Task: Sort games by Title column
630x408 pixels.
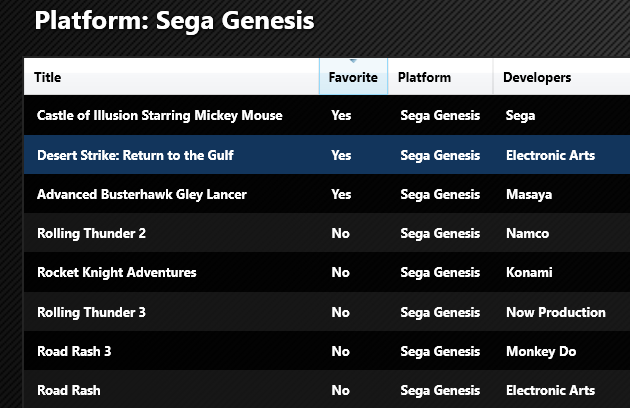Action: point(172,77)
